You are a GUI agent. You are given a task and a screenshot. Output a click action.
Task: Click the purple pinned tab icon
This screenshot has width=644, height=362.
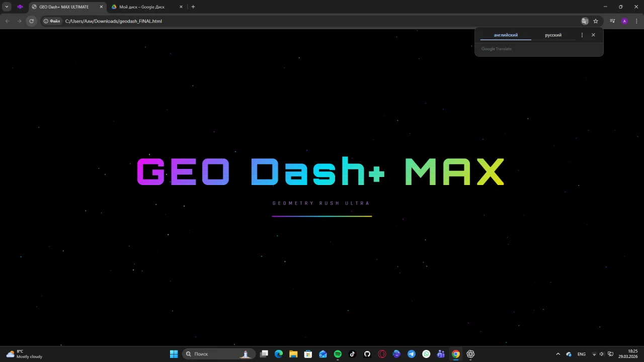click(20, 7)
